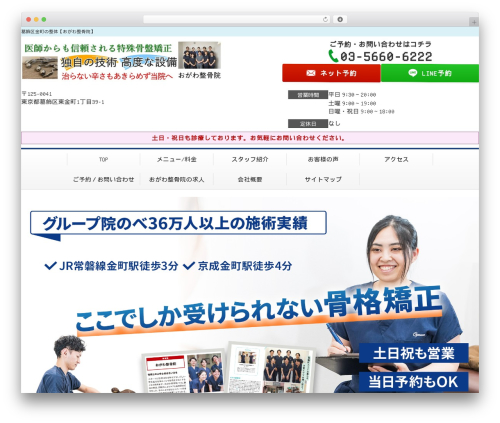Click ここでしか受けられない骨格矯正 headline
500x423 pixels.
pyautogui.click(x=259, y=310)
